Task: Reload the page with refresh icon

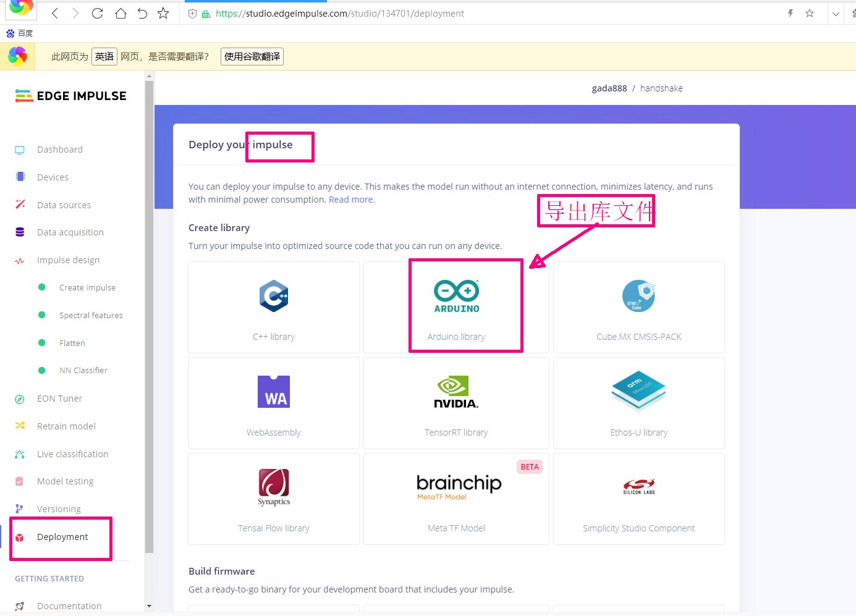Action: 98,13
